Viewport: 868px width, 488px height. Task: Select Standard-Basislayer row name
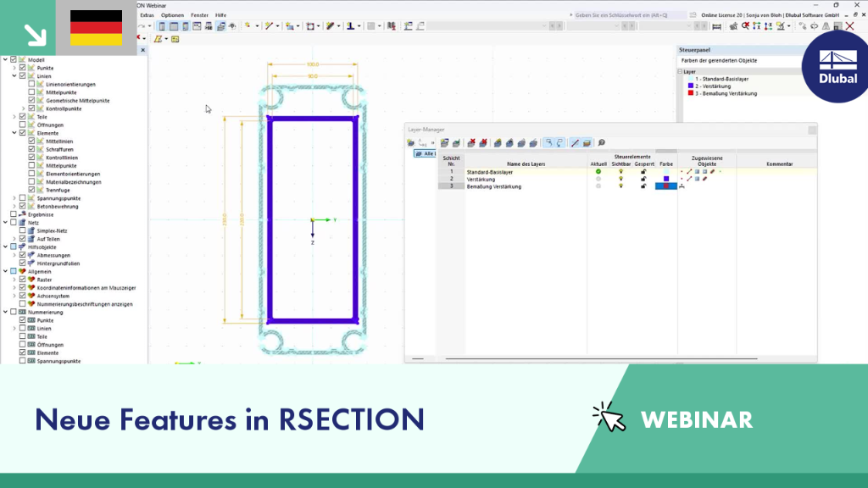pyautogui.click(x=490, y=172)
